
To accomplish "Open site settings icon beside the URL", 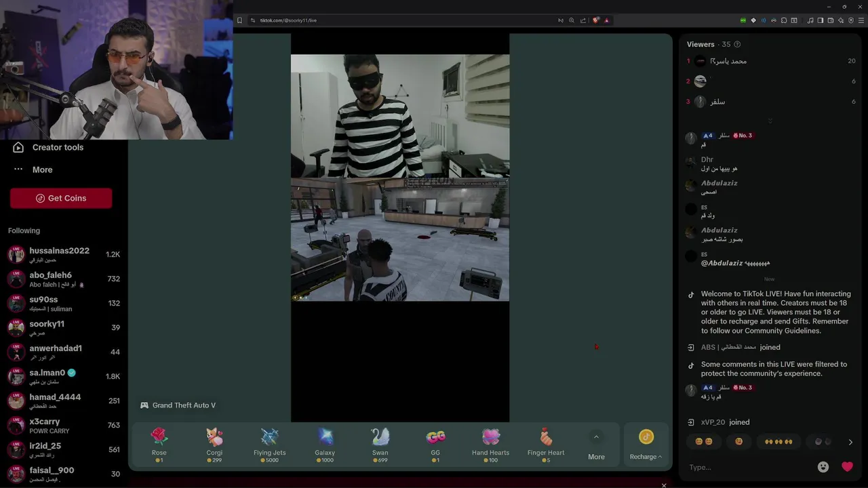I will pyautogui.click(x=253, y=20).
